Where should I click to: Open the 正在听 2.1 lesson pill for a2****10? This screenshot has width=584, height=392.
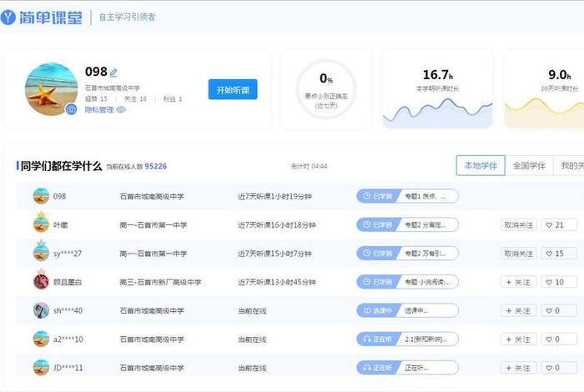[407, 339]
